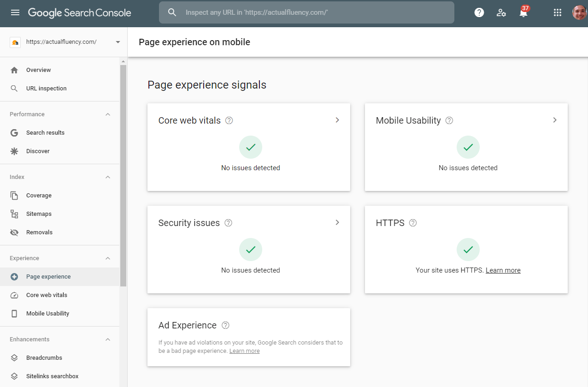
Task: Click the sidebar vertical scrollbar thumb
Action: click(123, 175)
